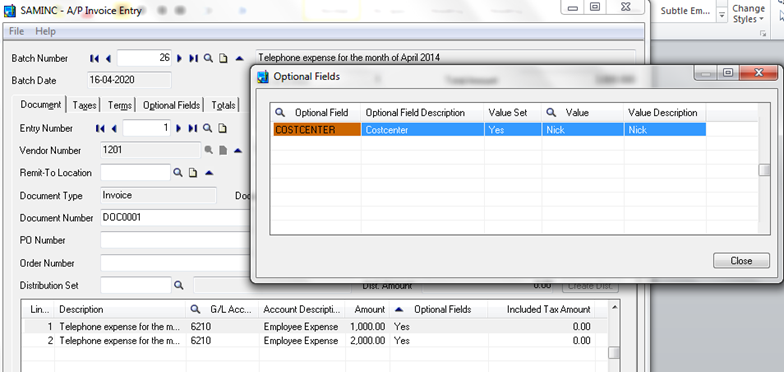
Task: Expand the Word styles gallery arrow
Action: tap(722, 16)
